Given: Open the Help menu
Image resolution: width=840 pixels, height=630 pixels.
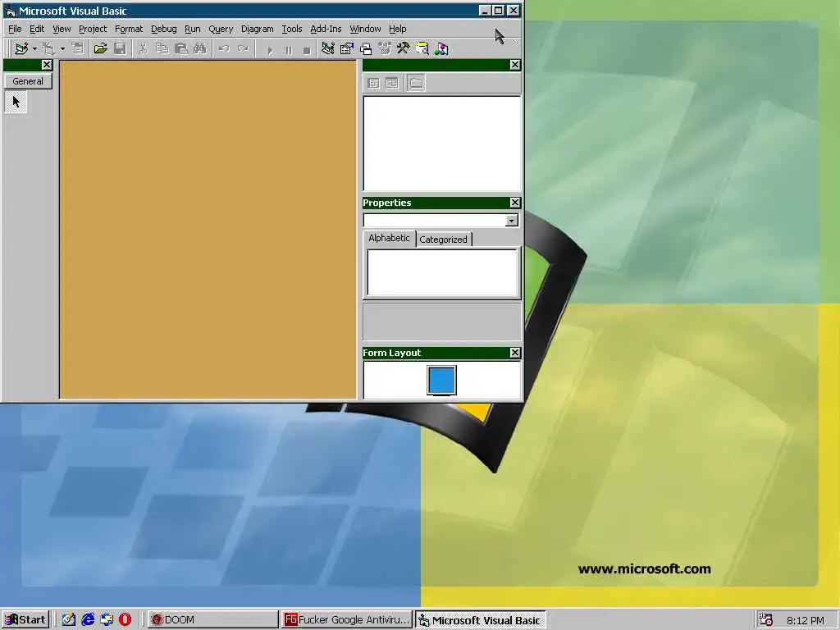Looking at the screenshot, I should [x=398, y=29].
